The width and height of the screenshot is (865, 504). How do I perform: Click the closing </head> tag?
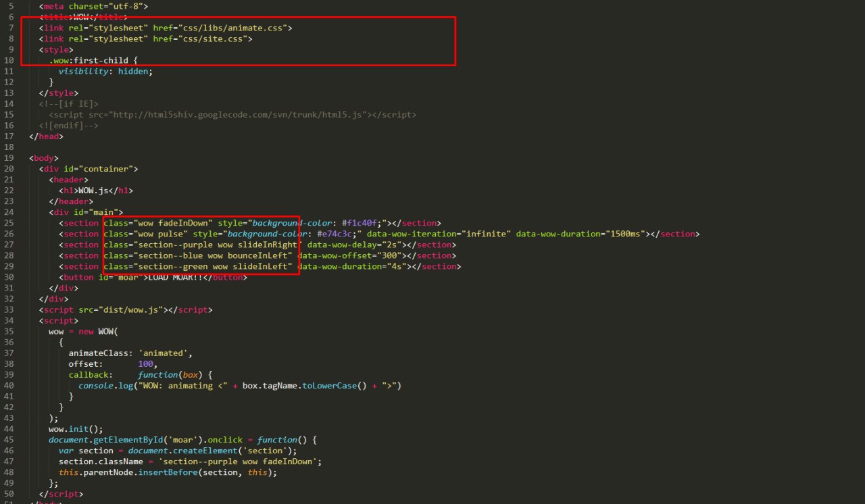(47, 136)
